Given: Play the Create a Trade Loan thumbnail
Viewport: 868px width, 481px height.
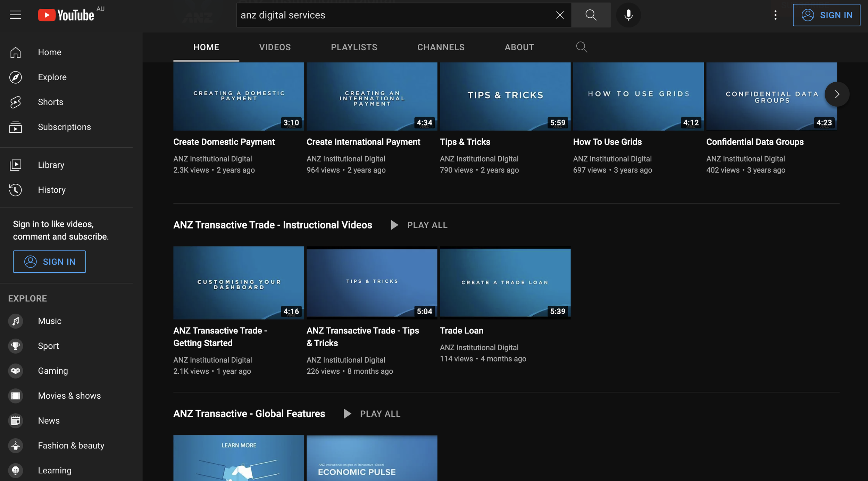Looking at the screenshot, I should (505, 283).
